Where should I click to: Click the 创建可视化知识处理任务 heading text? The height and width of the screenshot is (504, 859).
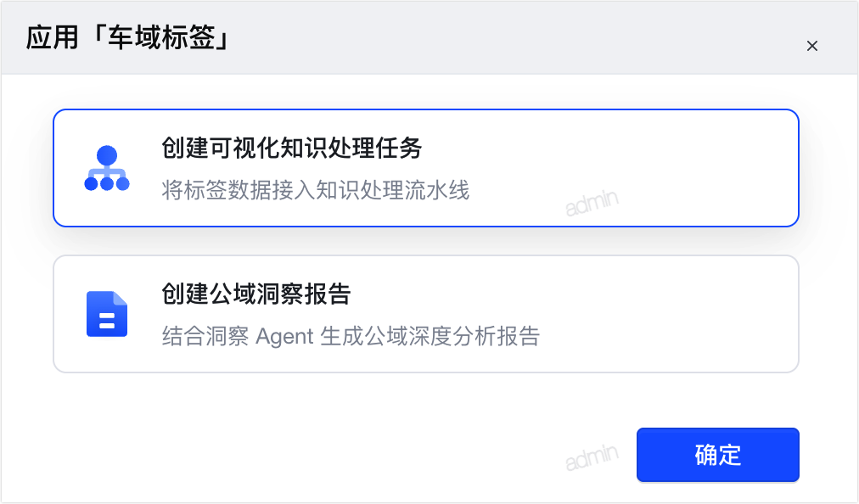(x=291, y=148)
